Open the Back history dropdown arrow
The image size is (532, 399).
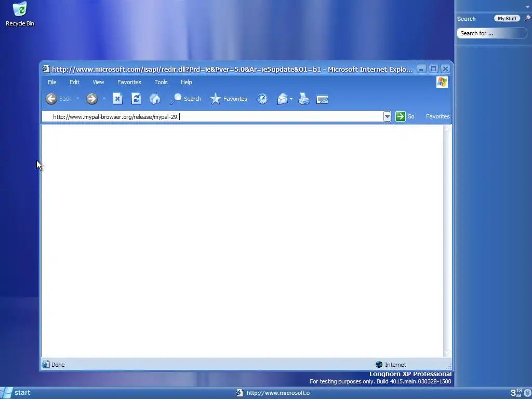[77, 99]
